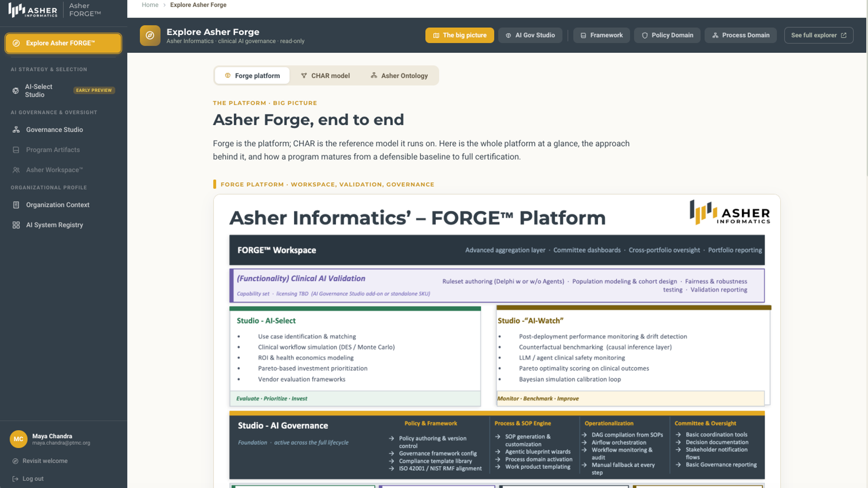Viewport: 868px width, 488px height.
Task: Click the FORGE Workspace banner in diagram
Action: point(497,250)
